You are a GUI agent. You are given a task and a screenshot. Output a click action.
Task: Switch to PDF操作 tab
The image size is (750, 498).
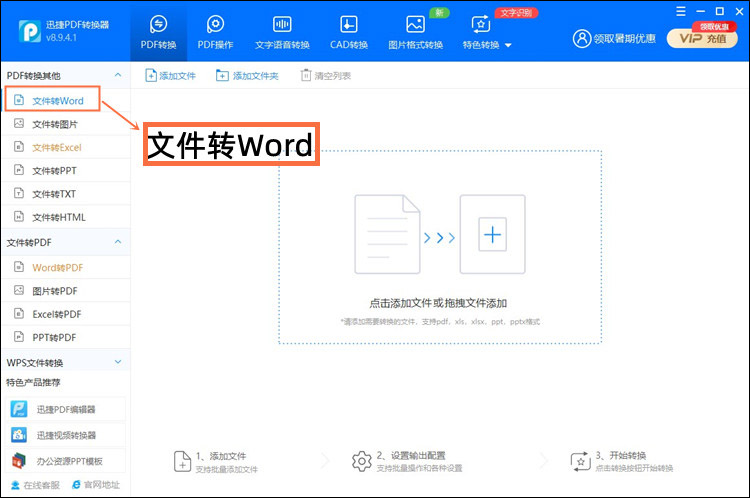[x=215, y=32]
